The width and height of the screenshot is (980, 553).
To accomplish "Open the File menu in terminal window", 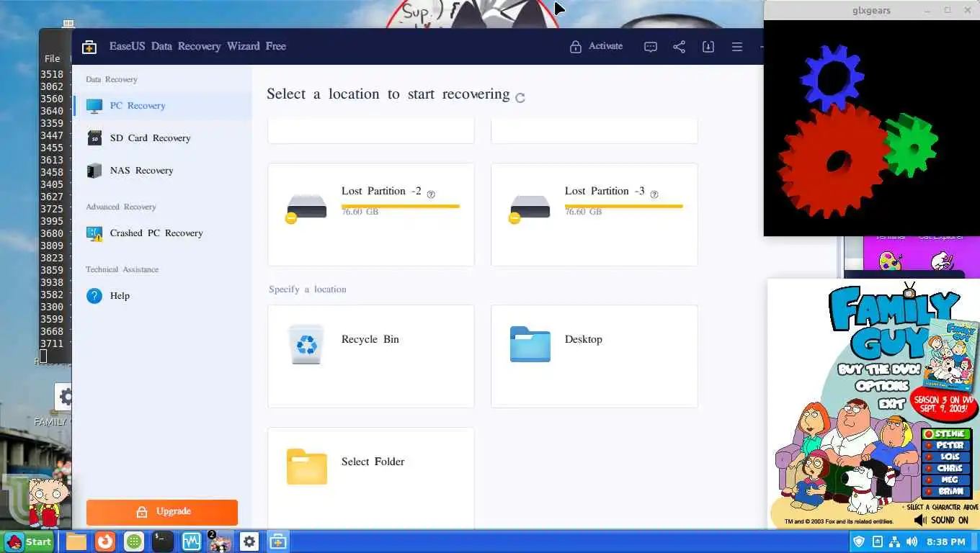I will 52,58.
